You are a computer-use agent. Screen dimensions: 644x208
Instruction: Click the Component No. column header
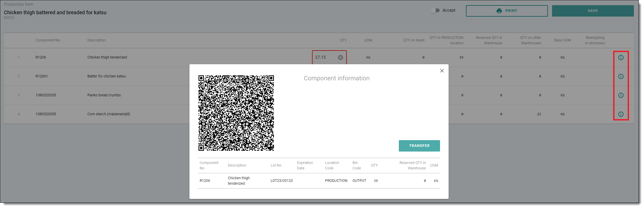48,40
